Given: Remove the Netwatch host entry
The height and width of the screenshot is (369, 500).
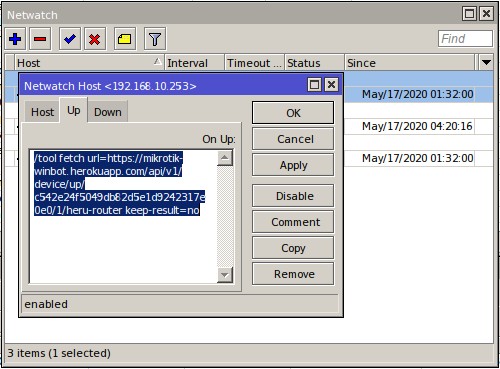Looking at the screenshot, I should (x=293, y=274).
